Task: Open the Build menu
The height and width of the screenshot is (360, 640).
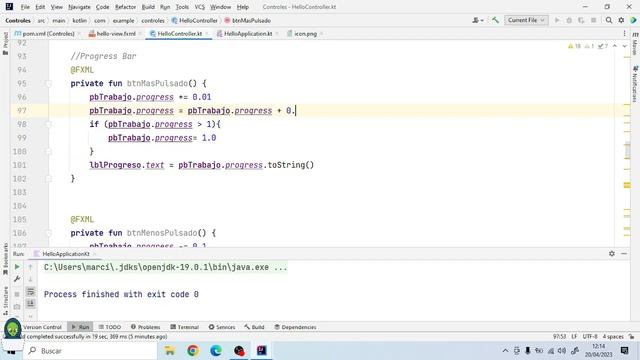Action: point(148,7)
